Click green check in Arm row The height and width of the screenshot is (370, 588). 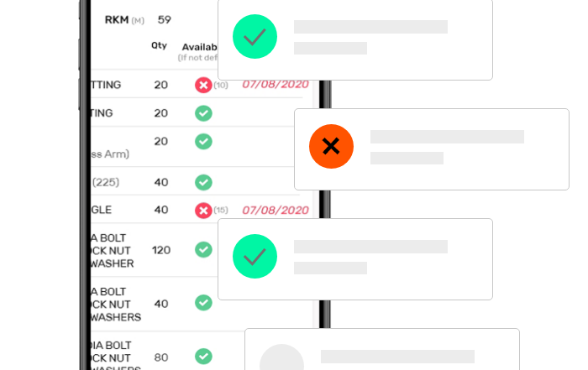coord(203,141)
